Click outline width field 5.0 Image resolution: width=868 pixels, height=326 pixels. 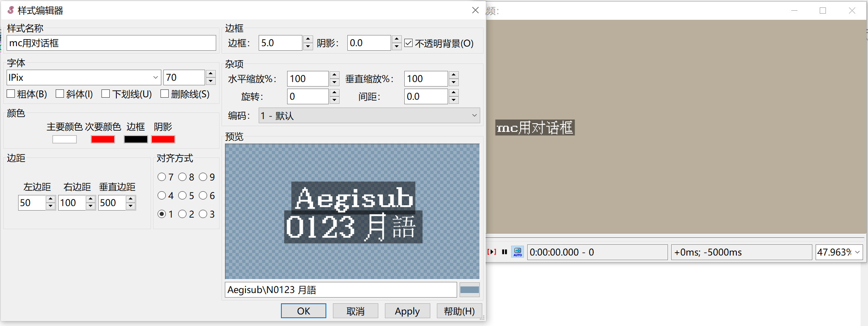click(x=281, y=43)
